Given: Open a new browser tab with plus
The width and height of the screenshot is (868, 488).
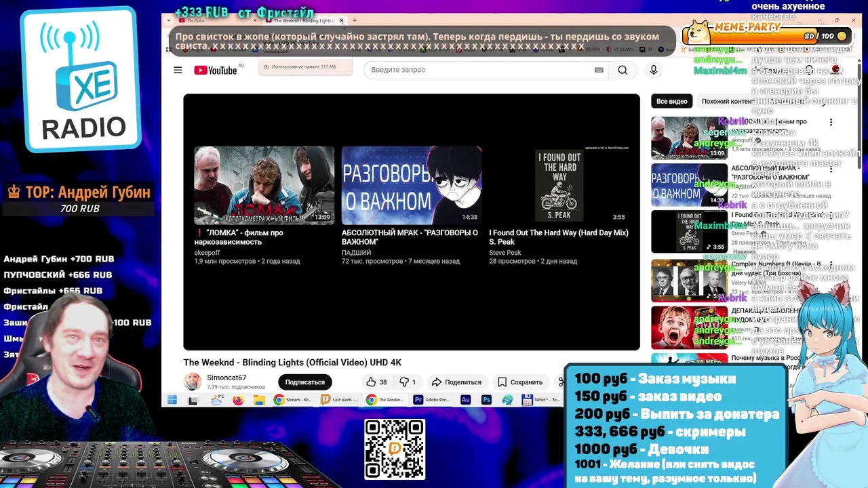Looking at the screenshot, I should [x=354, y=20].
